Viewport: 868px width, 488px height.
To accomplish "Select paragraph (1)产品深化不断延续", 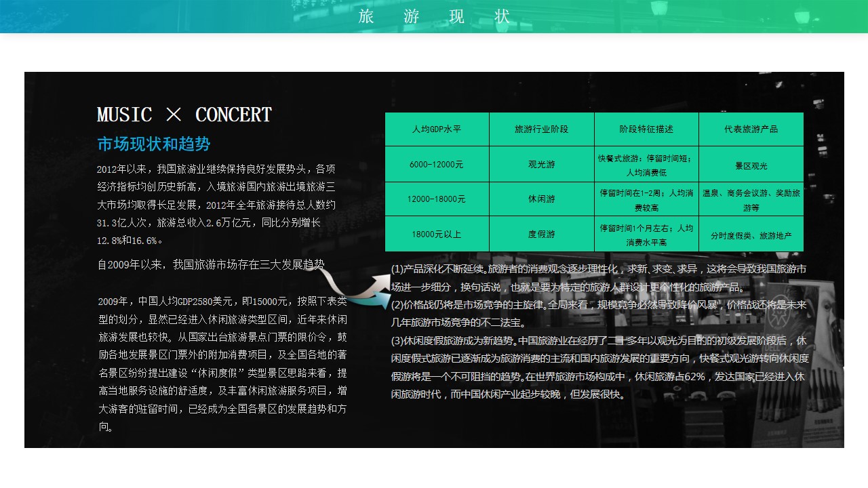I will pos(599,278).
